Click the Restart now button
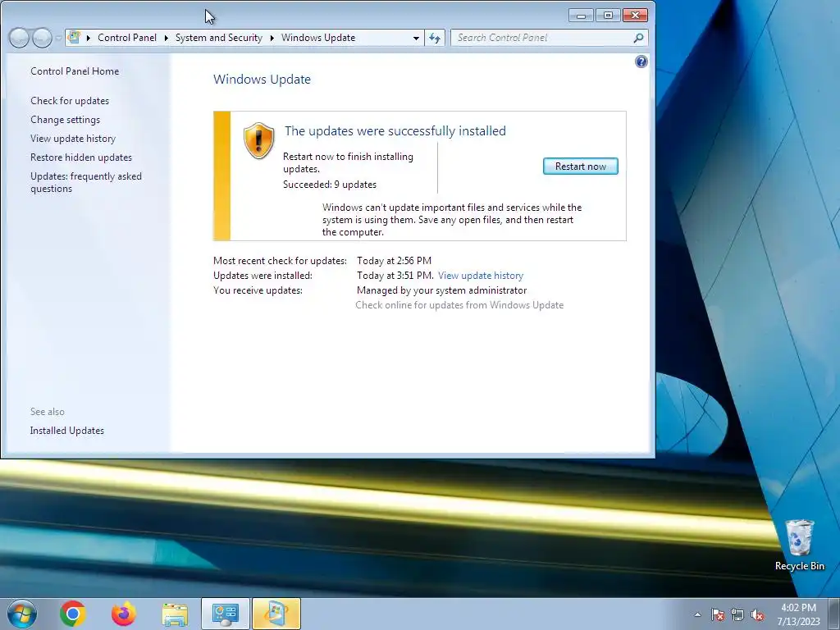This screenshot has width=840, height=630. [x=580, y=166]
